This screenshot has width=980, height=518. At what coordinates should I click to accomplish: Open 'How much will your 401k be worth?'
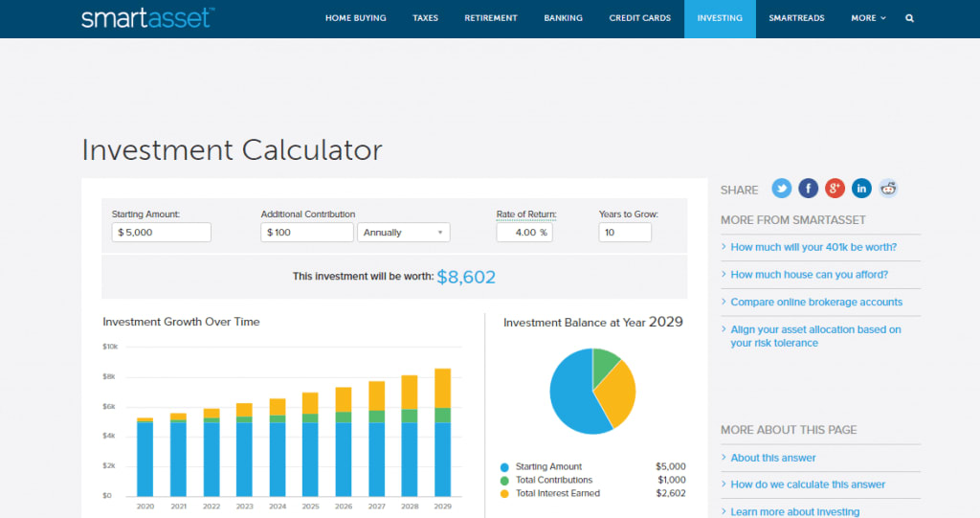coord(813,247)
